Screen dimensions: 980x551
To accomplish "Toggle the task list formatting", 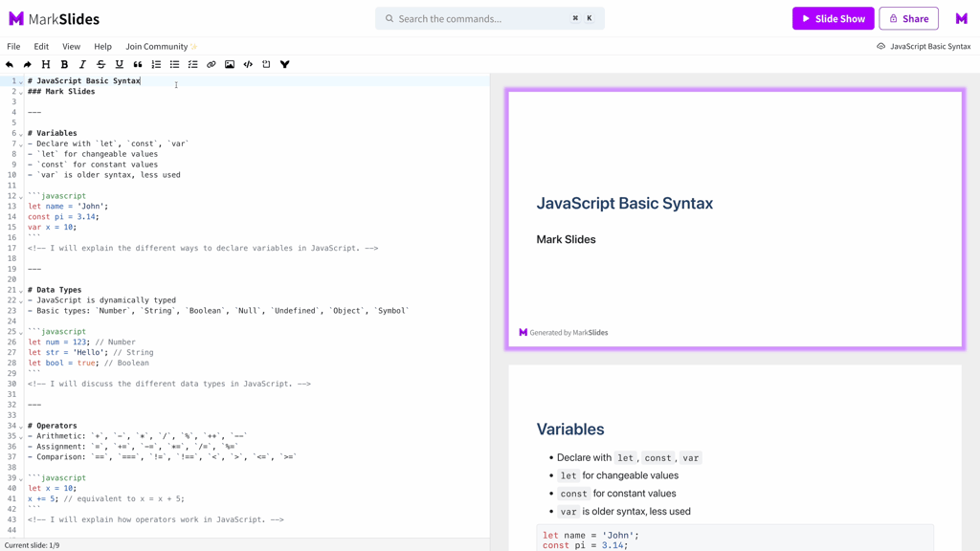I will 191,64.
